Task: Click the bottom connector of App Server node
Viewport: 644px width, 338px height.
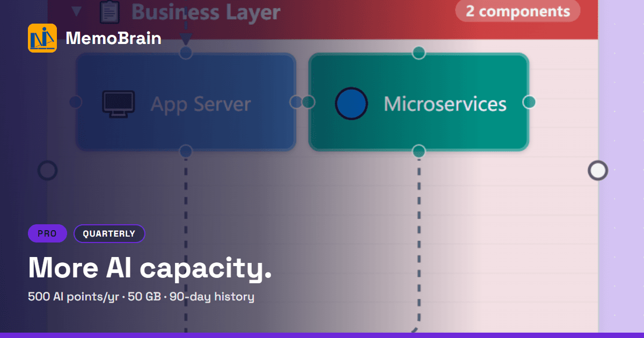Action: point(186,151)
